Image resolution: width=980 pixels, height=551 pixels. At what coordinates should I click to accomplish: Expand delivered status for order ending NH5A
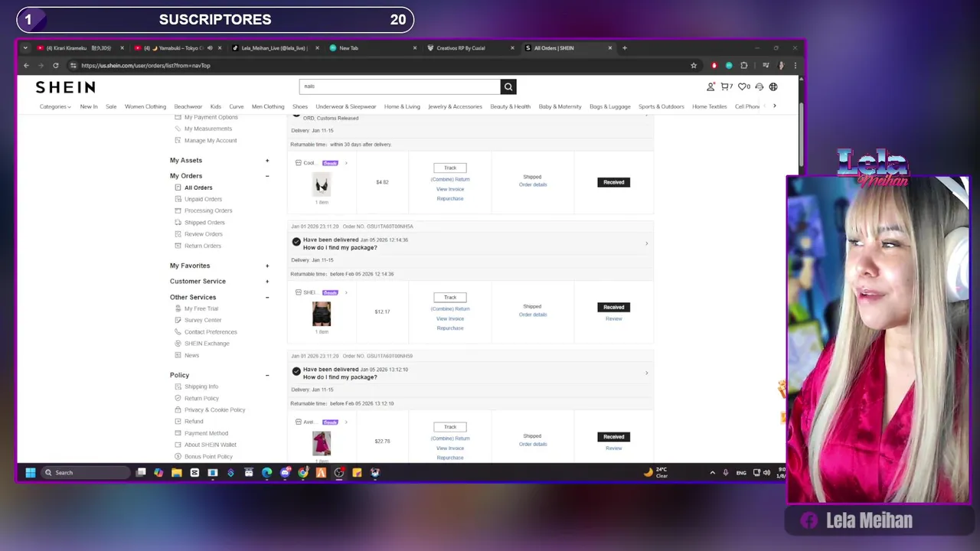coord(646,243)
